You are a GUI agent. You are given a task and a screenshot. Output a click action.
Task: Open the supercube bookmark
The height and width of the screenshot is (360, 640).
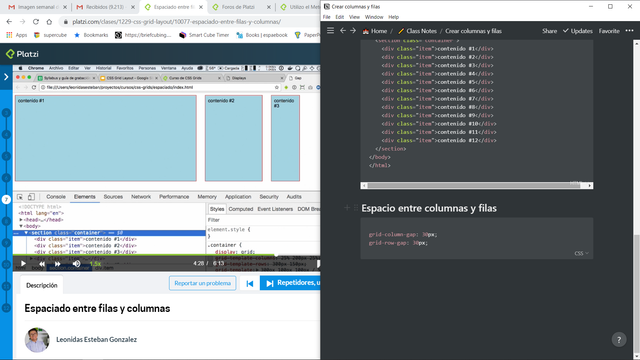coord(50,35)
